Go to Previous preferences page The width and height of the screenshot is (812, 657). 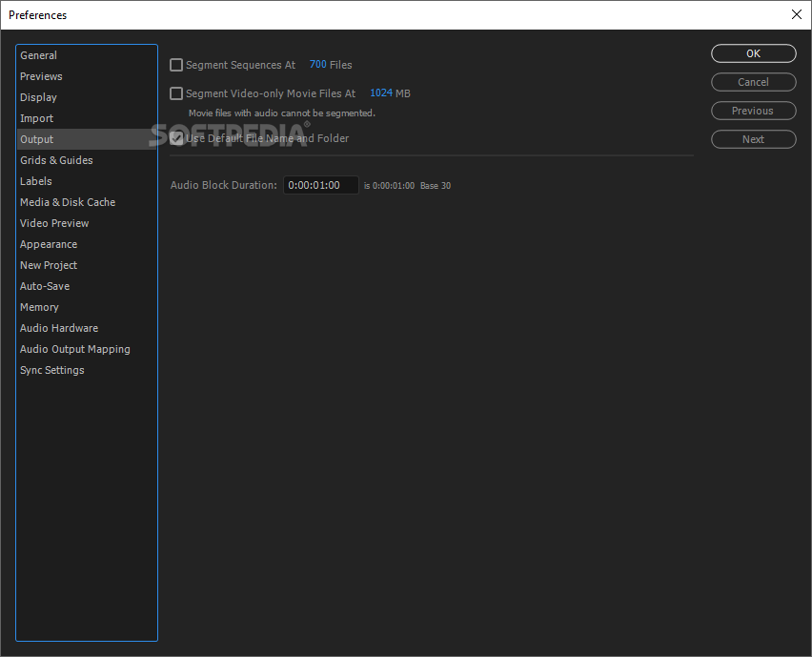[x=754, y=111]
